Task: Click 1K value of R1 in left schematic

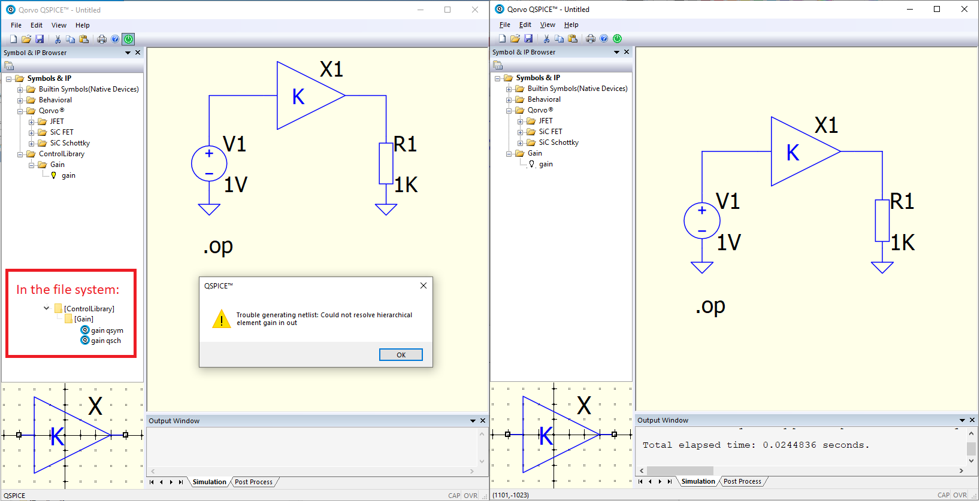Action: (x=406, y=185)
